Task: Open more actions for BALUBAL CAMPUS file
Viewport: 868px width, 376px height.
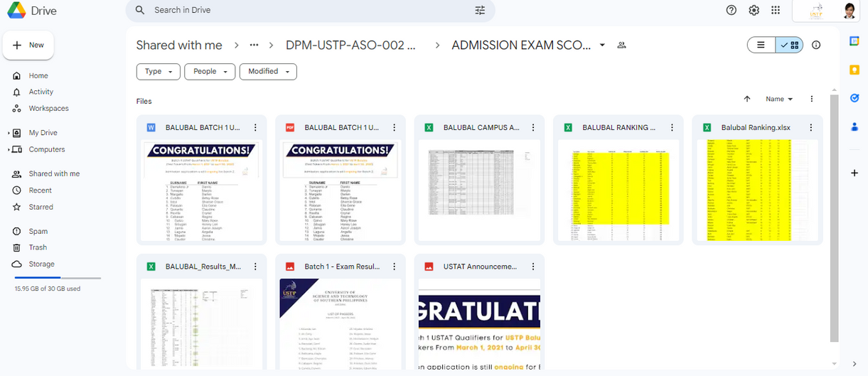Action: (x=533, y=127)
